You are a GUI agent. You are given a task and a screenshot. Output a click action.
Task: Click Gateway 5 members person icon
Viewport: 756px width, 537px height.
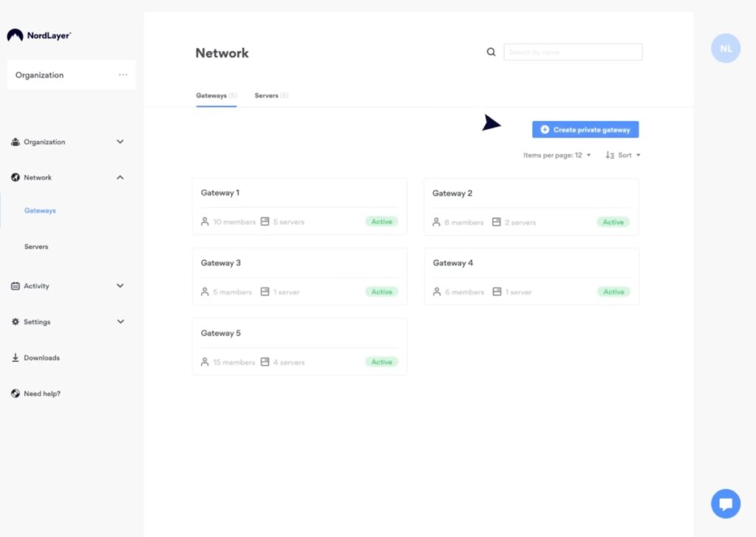(x=205, y=362)
